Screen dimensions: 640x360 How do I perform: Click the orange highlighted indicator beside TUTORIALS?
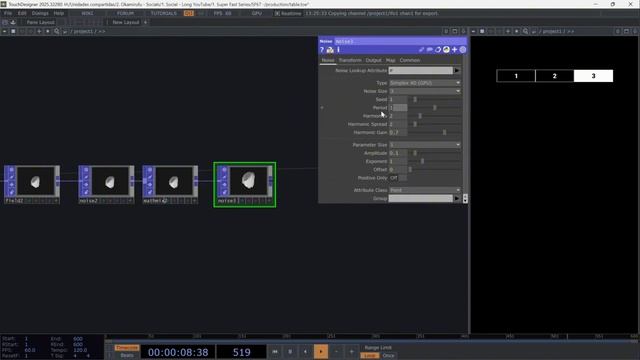coord(189,13)
